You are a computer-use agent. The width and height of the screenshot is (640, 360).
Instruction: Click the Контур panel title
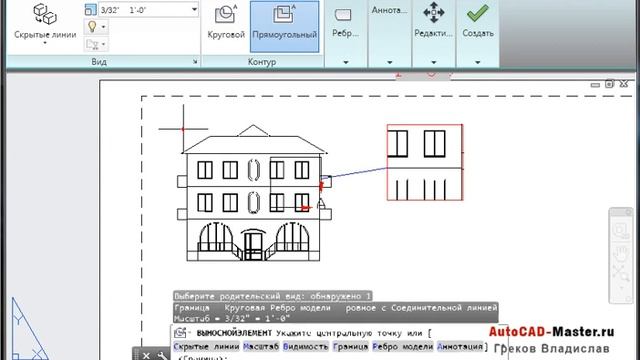point(262,62)
